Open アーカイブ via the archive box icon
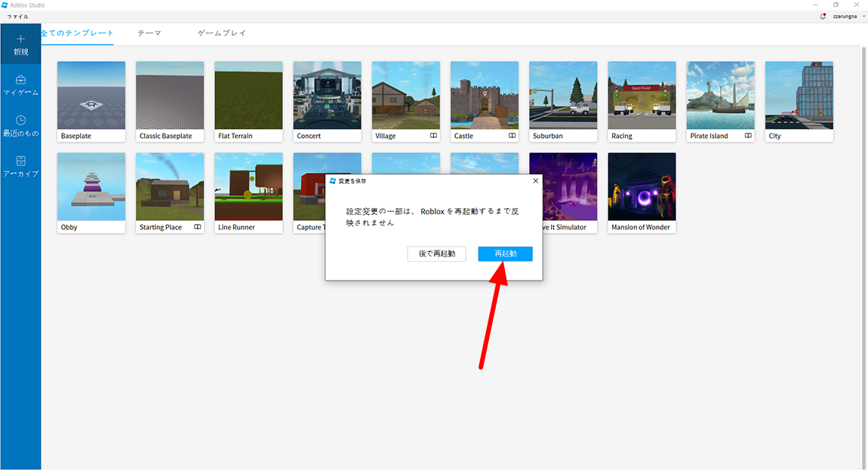The height and width of the screenshot is (470, 868). pos(20,160)
